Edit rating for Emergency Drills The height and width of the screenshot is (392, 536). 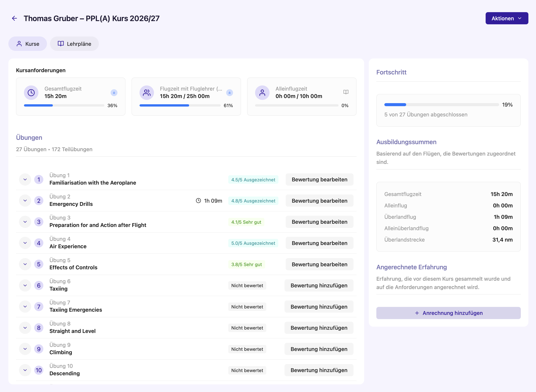(x=320, y=201)
